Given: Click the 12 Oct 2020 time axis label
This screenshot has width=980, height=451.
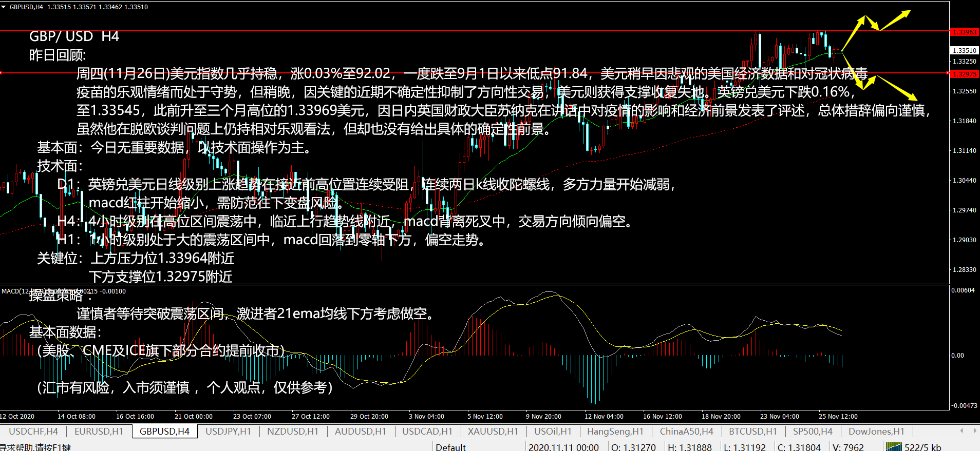Looking at the screenshot, I should pos(17,416).
